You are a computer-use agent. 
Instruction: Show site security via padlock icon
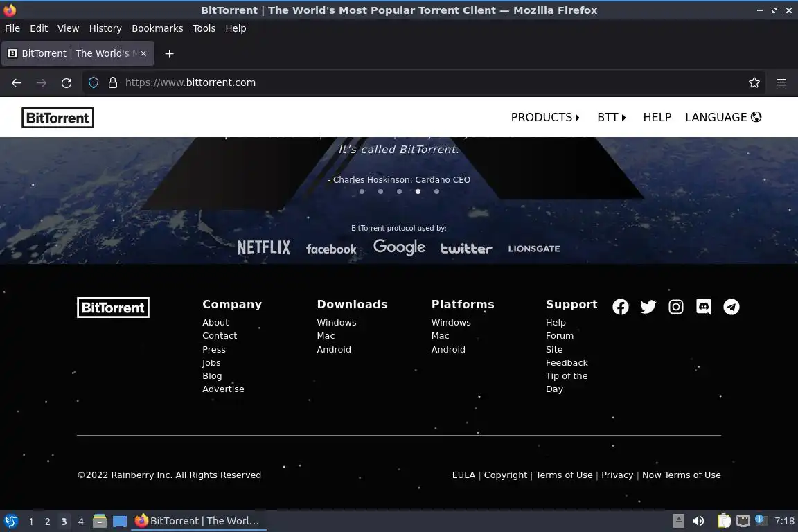(113, 82)
